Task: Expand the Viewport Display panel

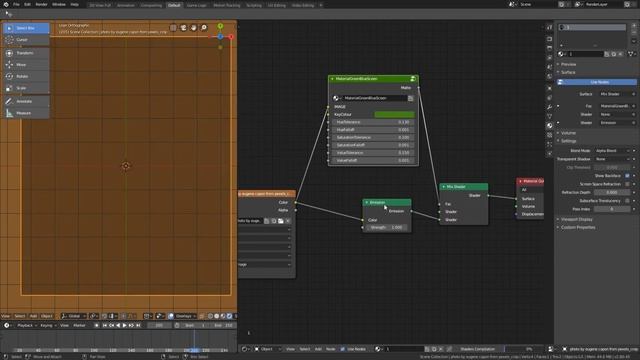Action: point(576,219)
